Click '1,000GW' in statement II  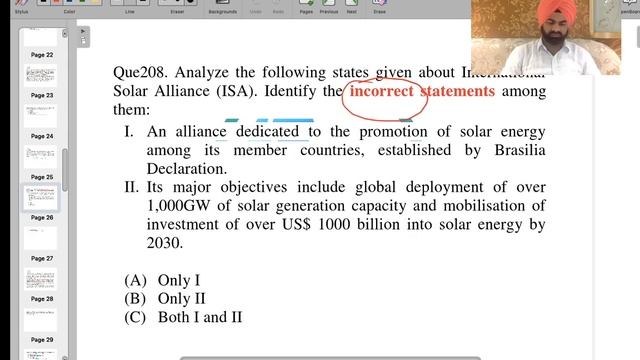click(x=178, y=206)
